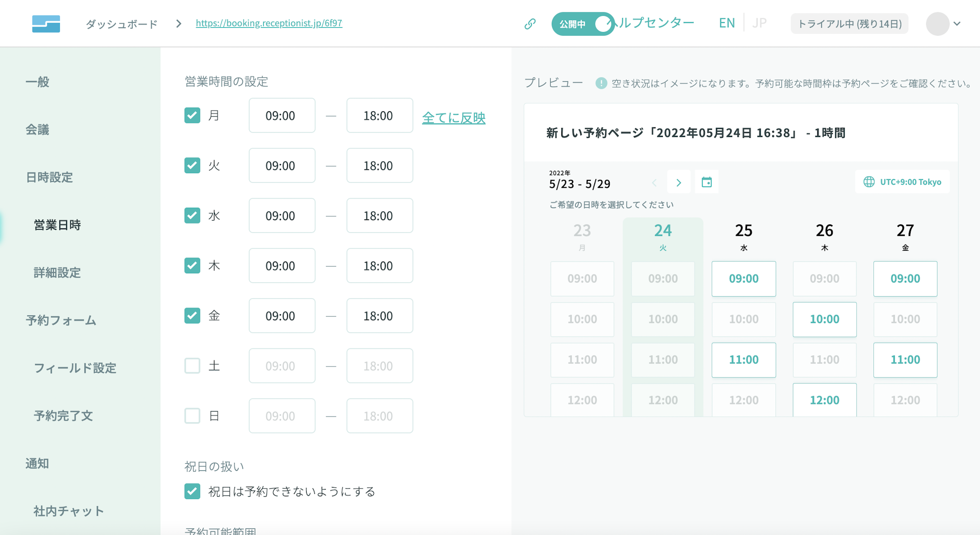Uncheck 祝日は予約できないようにする checkbox
The image size is (980, 535).
click(192, 491)
